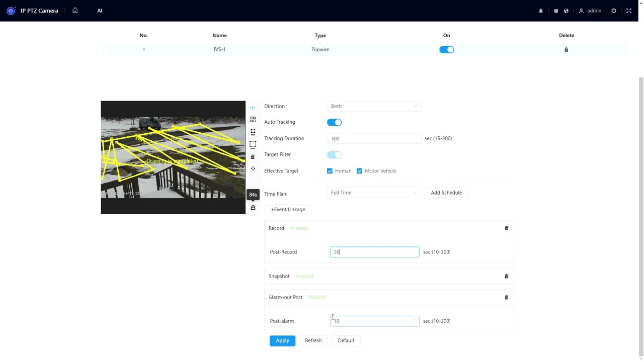Open the skin theme shirt icon
This screenshot has height=362, width=644.
coord(556,11)
